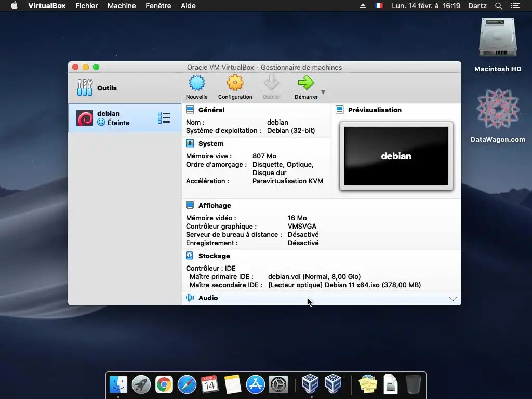Click the Stockage disk icon
532x399 pixels.
pyautogui.click(x=190, y=256)
